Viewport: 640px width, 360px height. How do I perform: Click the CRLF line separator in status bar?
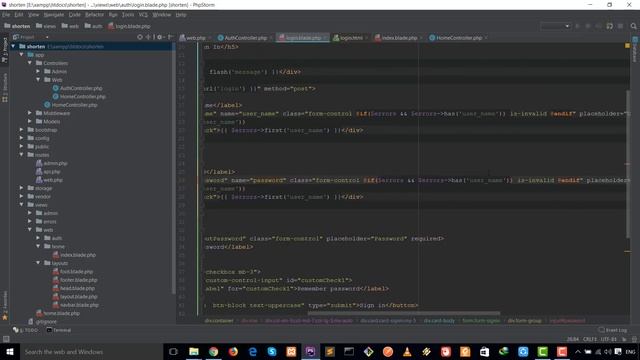pyautogui.click(x=590, y=339)
